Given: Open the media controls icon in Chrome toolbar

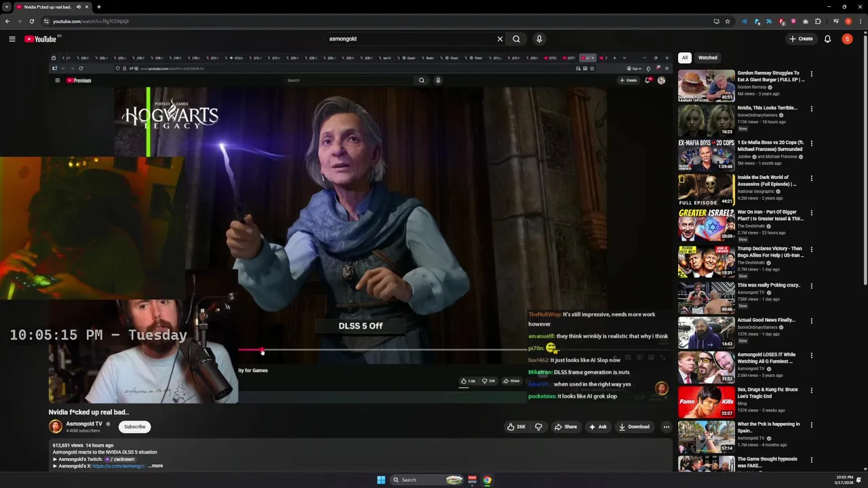Looking at the screenshot, I should point(836,21).
